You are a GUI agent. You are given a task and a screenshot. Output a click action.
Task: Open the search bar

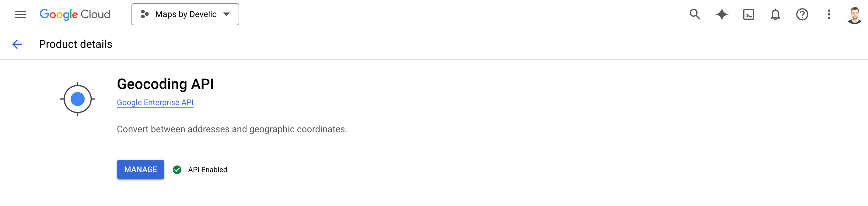coord(695,14)
